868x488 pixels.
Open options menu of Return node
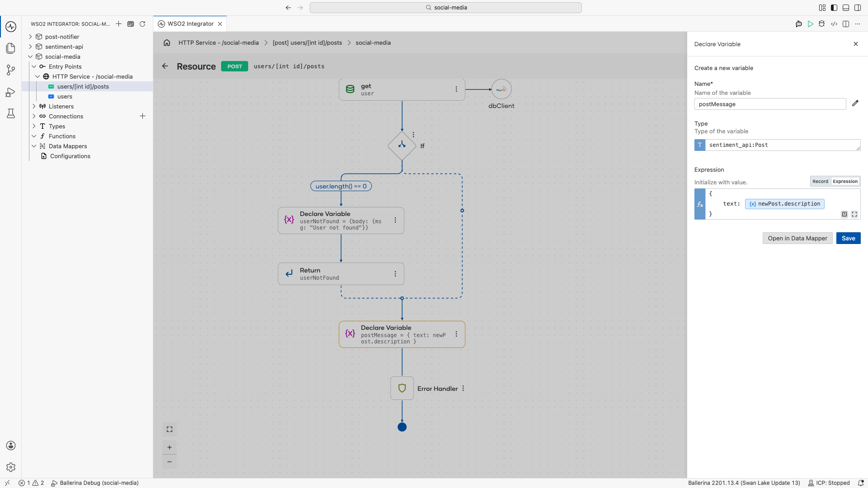click(x=395, y=274)
